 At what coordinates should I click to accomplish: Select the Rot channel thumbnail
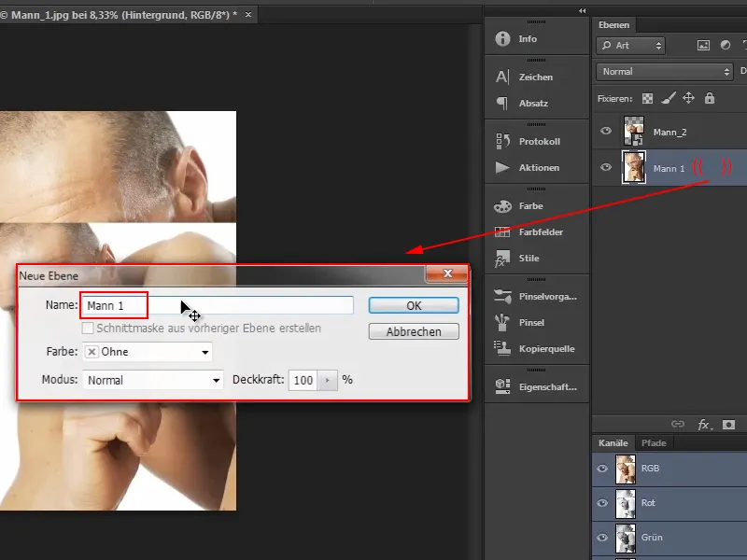pyautogui.click(x=626, y=503)
